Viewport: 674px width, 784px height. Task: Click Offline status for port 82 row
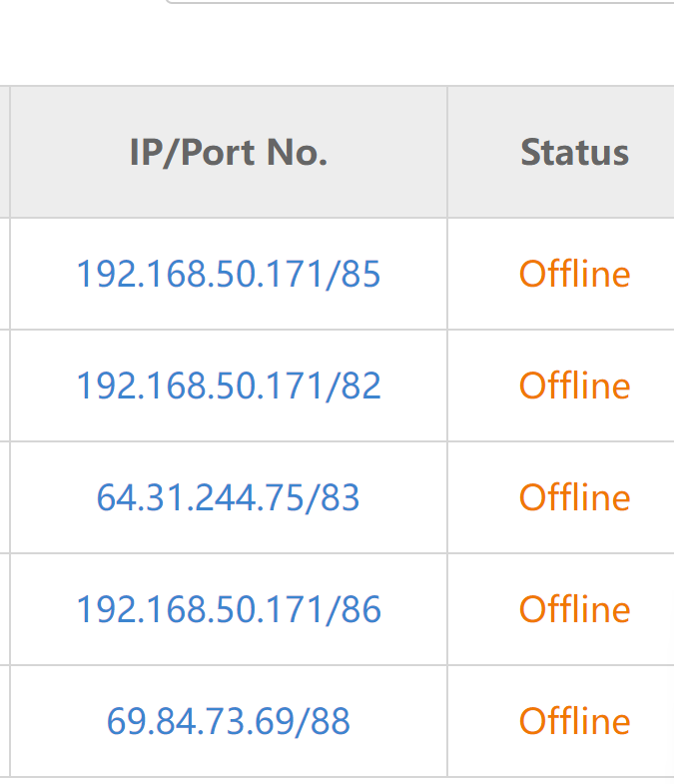click(574, 386)
